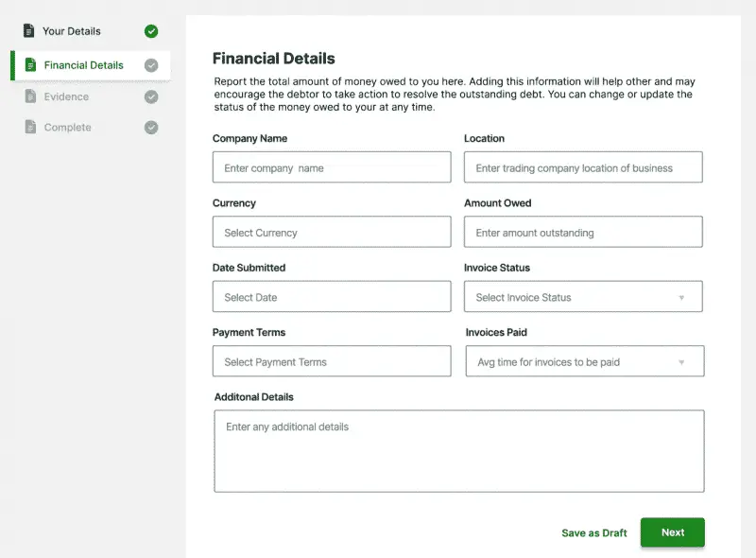Switch to the Your Details step
This screenshot has height=558, width=756.
click(x=77, y=30)
